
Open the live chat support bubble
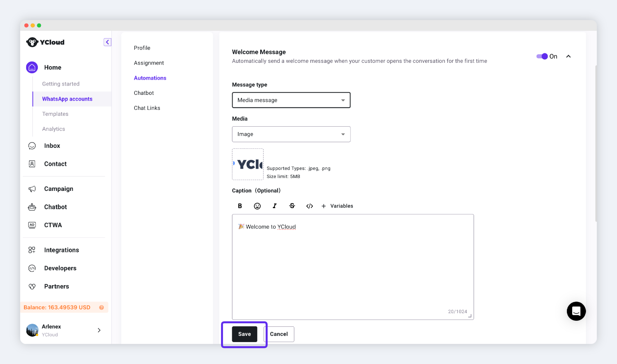(576, 311)
